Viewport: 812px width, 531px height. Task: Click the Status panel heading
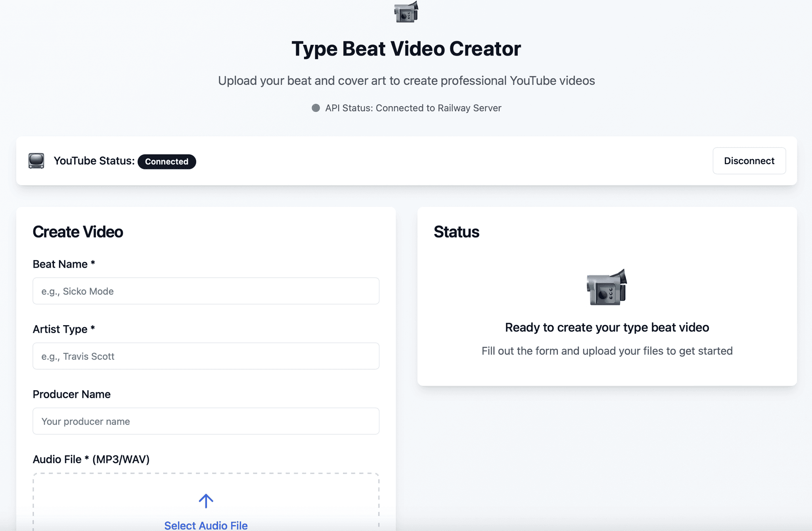tap(456, 232)
